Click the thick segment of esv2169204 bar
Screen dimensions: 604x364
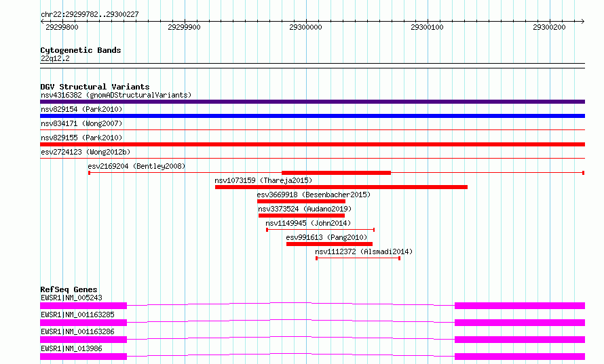(x=337, y=173)
